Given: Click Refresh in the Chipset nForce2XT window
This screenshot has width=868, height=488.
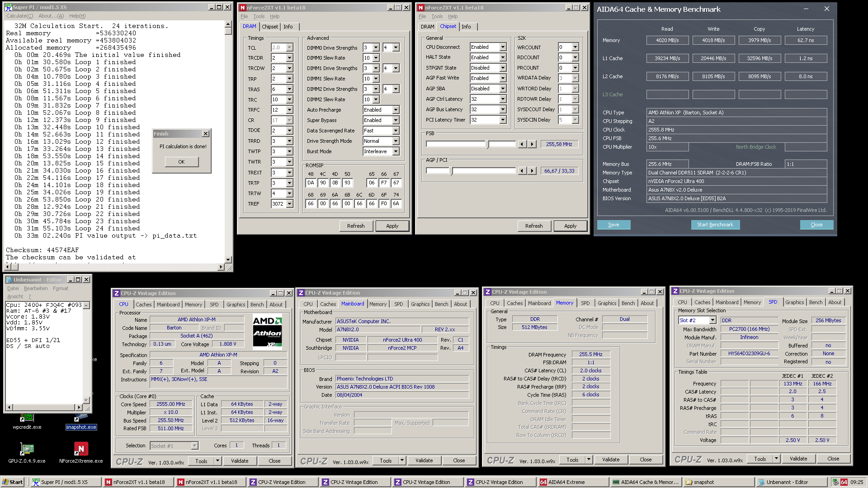Looking at the screenshot, I should (x=534, y=226).
